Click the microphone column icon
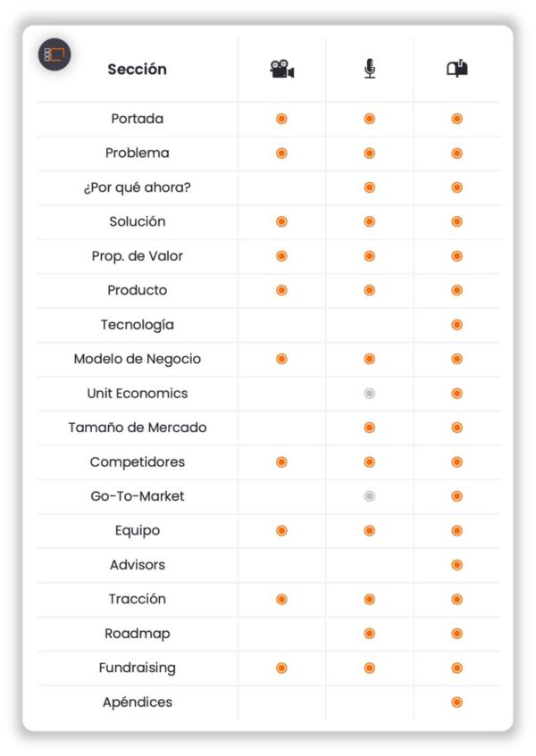The height and width of the screenshot is (756, 536). point(370,69)
